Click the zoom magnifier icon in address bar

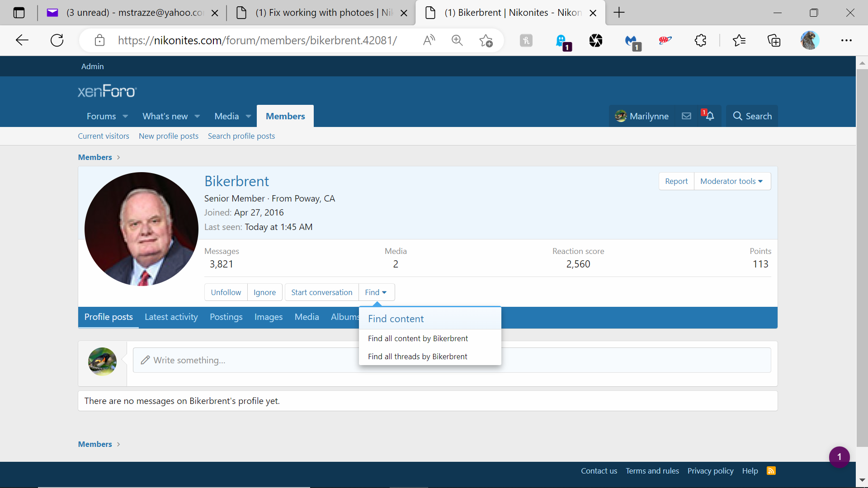(x=457, y=40)
